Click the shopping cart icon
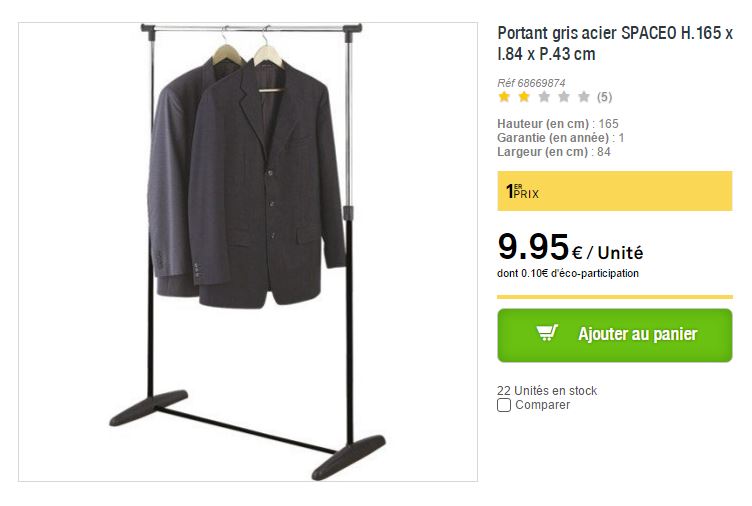 [547, 333]
